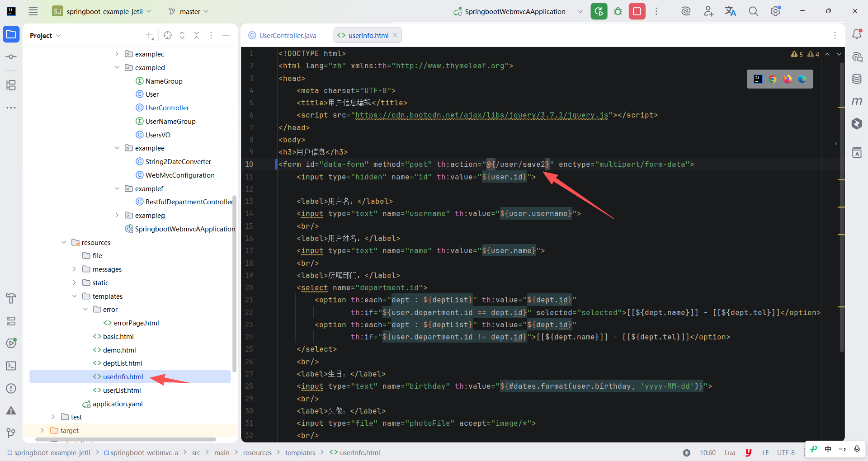This screenshot has height=461, width=868.
Task: Start debugging with the bug icon
Action: (618, 11)
